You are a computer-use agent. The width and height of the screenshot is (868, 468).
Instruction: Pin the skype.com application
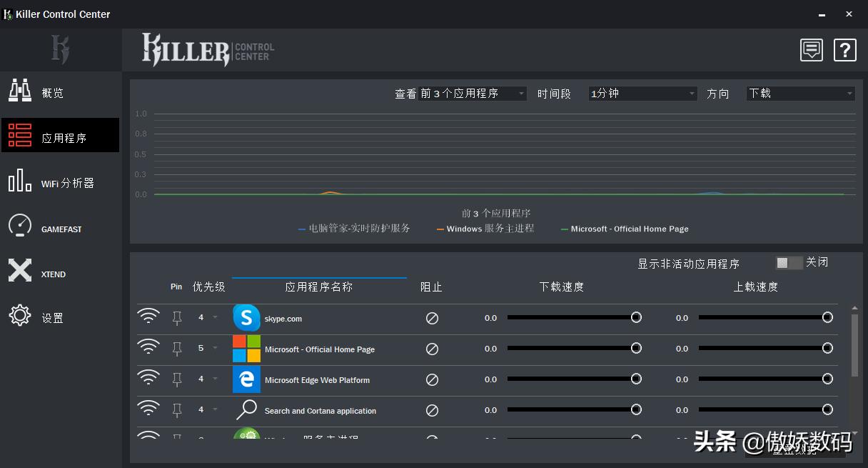tap(176, 317)
